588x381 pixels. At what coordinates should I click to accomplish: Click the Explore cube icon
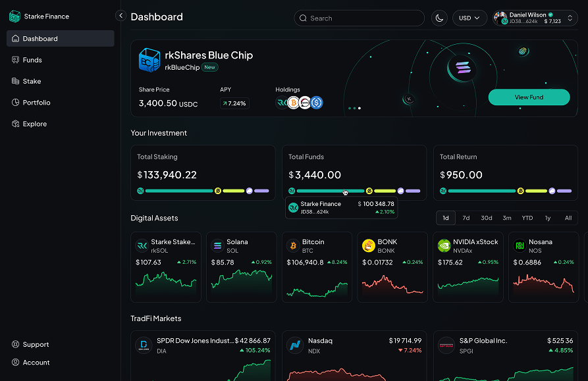coord(15,124)
